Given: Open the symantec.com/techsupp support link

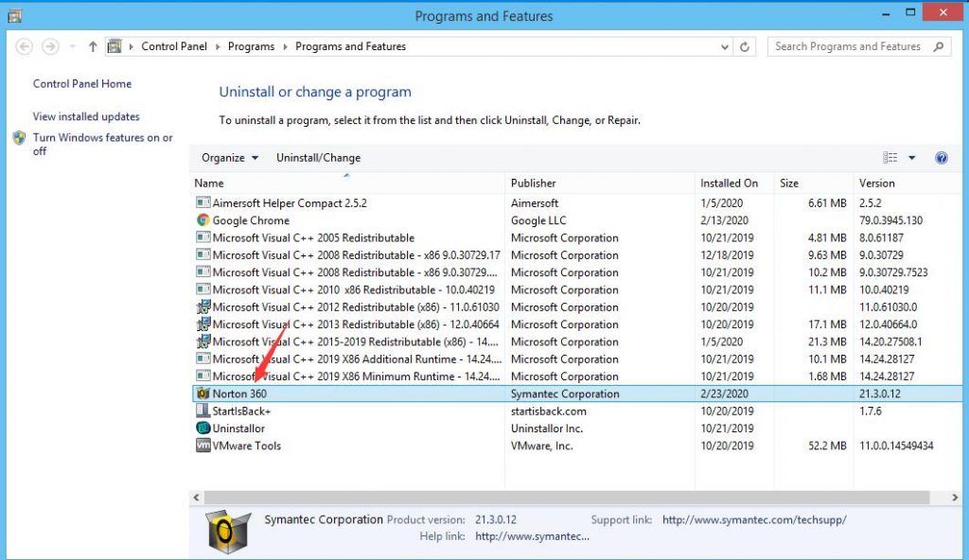Looking at the screenshot, I should click(754, 520).
